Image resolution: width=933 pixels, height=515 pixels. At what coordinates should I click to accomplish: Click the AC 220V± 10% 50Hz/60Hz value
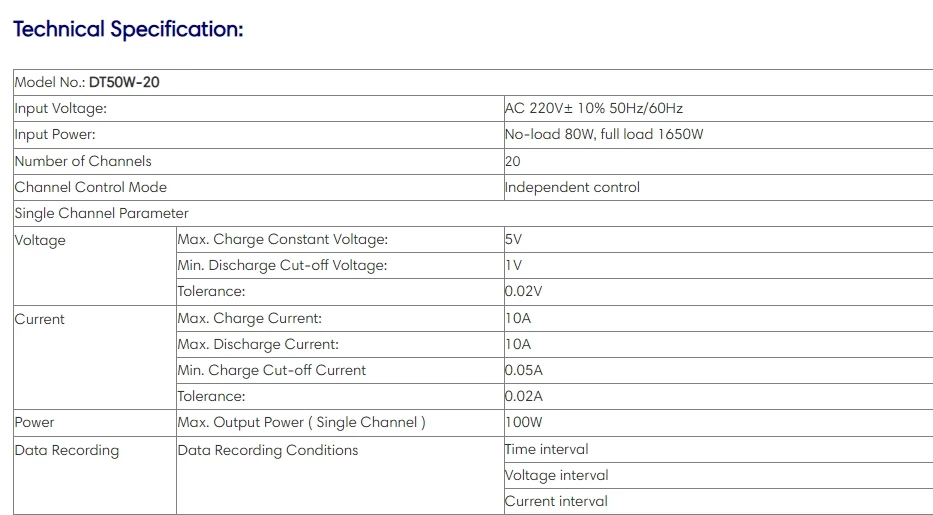[x=593, y=109]
